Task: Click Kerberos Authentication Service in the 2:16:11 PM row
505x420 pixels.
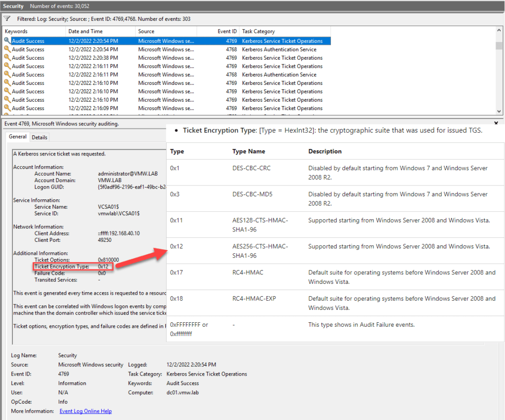Action: [279, 75]
